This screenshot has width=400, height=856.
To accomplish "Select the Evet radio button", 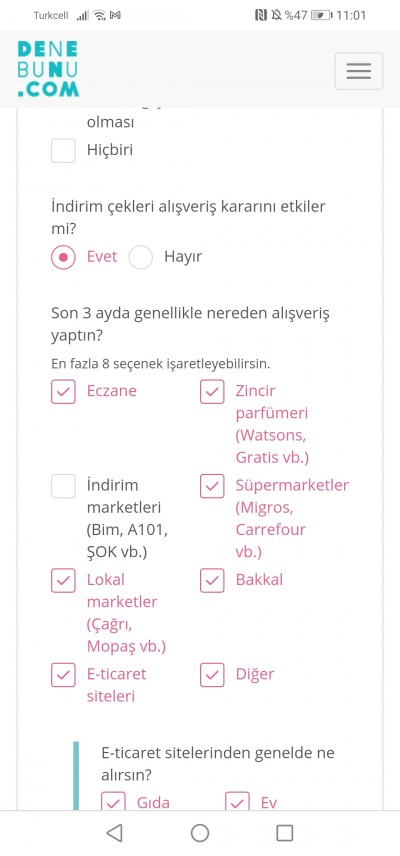I will 63,257.
